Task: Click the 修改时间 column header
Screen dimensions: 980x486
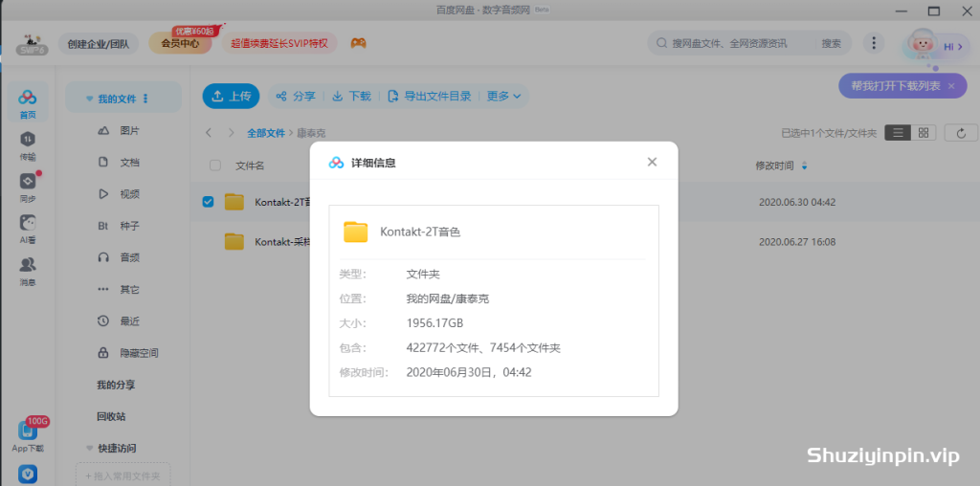Action: [774, 166]
